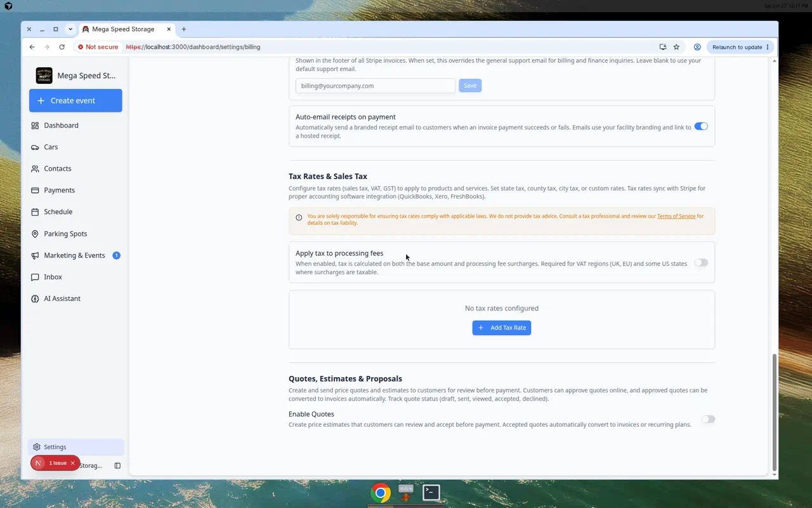Collapse the sidebar panel icon

117,465
